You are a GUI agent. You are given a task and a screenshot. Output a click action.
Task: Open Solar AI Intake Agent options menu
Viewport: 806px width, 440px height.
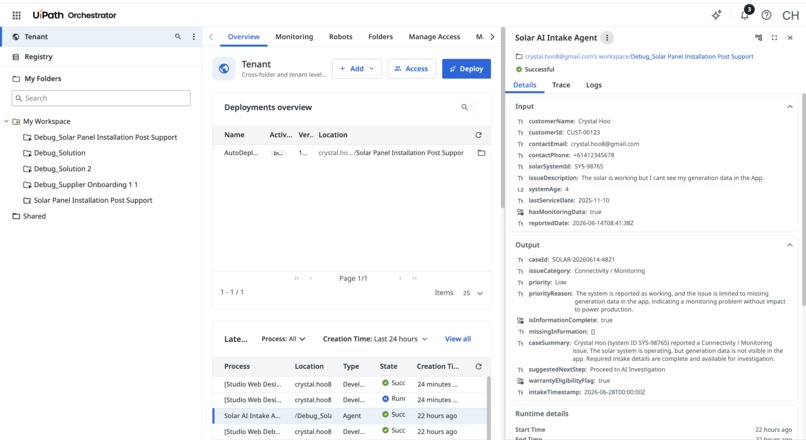607,38
